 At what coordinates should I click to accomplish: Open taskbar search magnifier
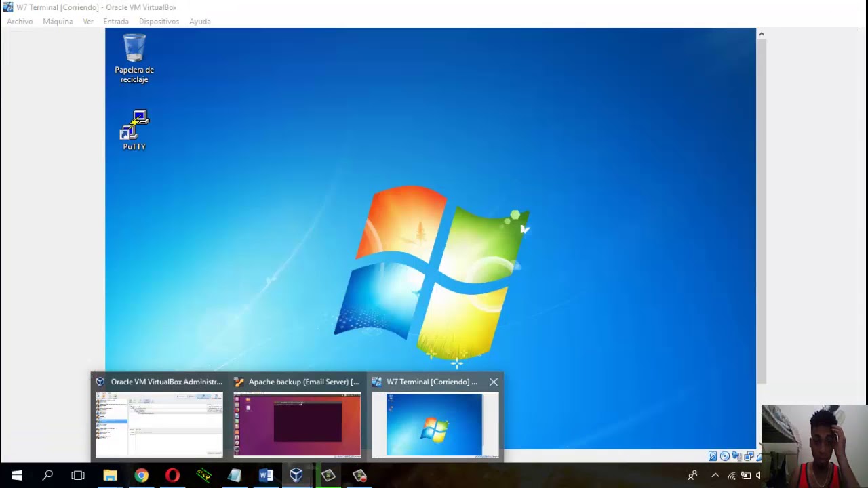click(47, 476)
